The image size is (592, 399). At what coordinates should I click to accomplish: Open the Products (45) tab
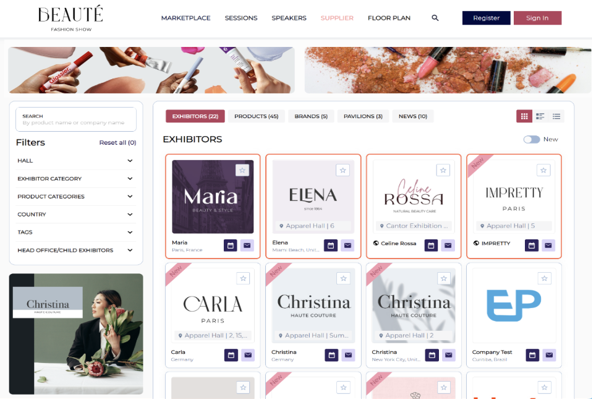pyautogui.click(x=256, y=116)
